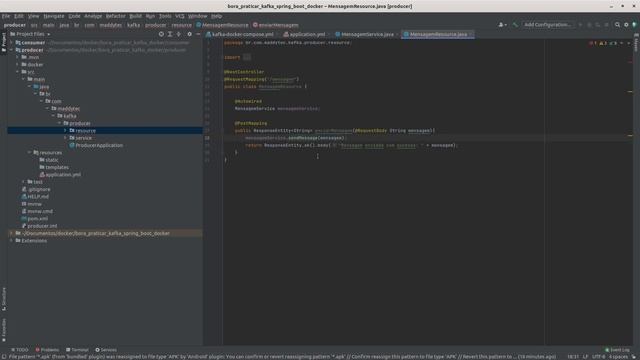Hide the project panel with minus icon
The image size is (640, 360).
[x=198, y=34]
